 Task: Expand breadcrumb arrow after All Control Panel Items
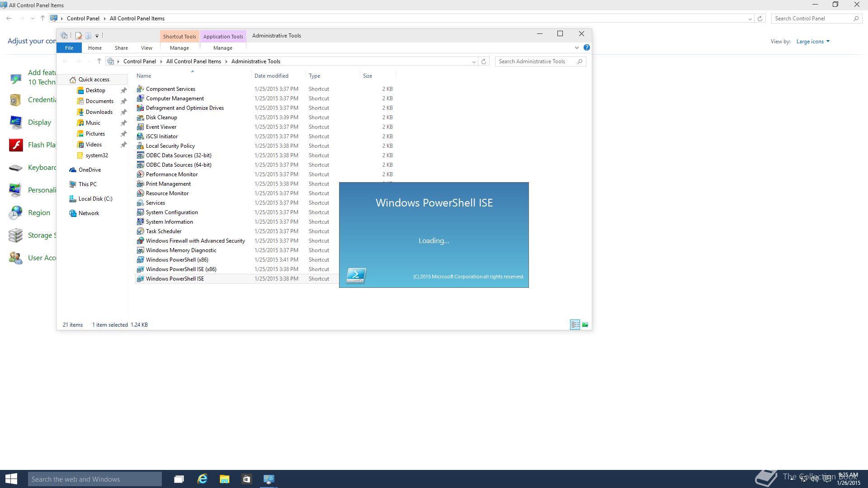pos(226,61)
